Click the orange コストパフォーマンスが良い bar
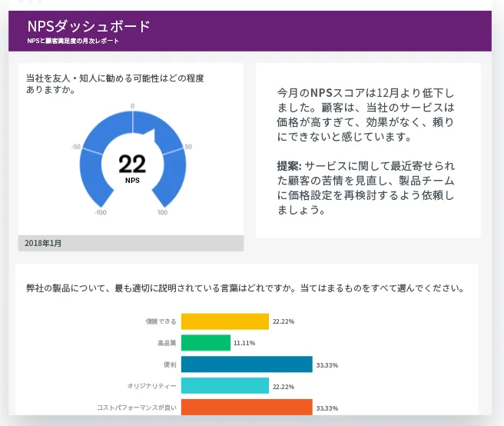The width and height of the screenshot is (504, 426). tap(246, 408)
